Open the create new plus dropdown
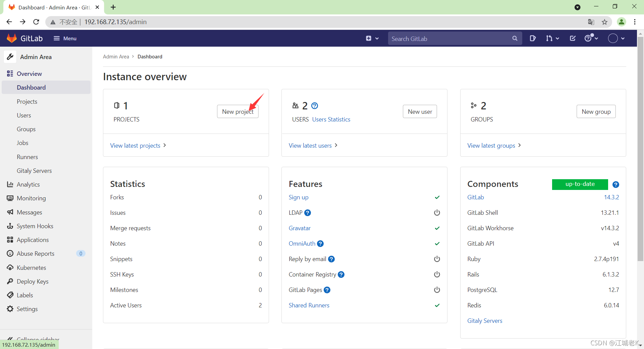This screenshot has width=644, height=349. 372,38
